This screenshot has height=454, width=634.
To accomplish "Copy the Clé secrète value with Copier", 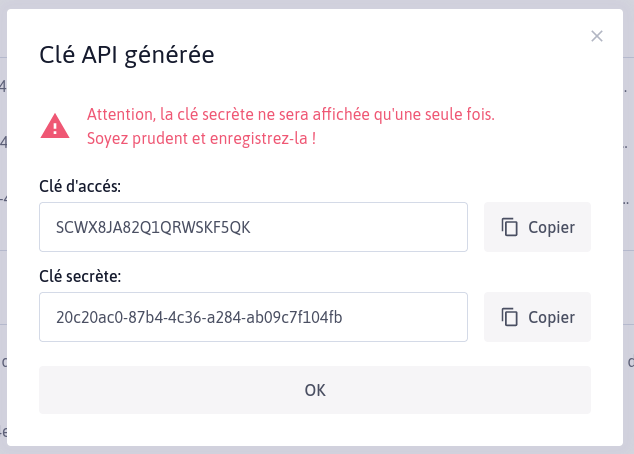I will [537, 317].
